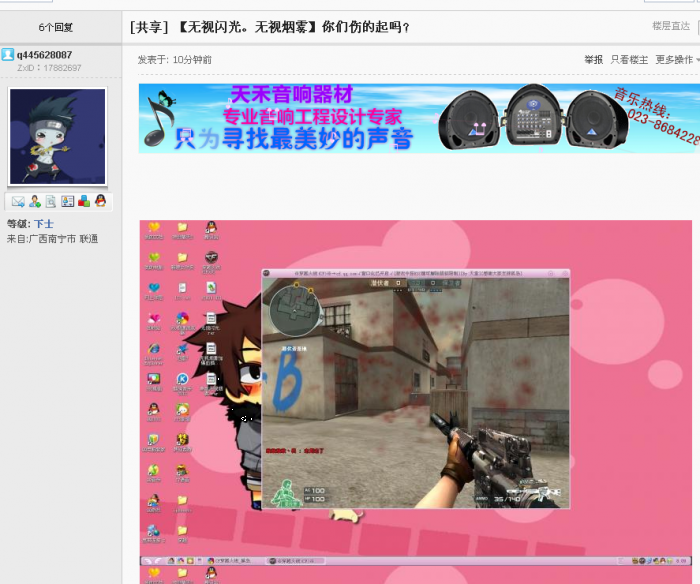
Task: Click the blue user icon beside q445628087
Action: (x=8, y=54)
